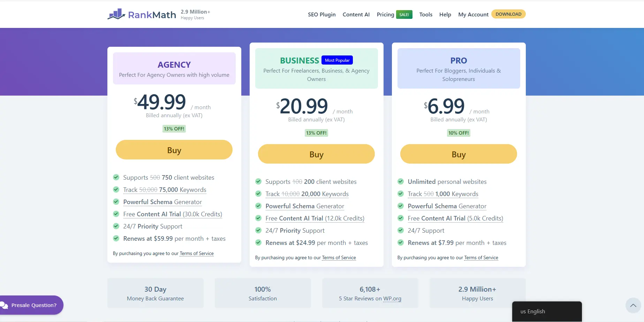644x322 pixels.
Task: Open Free Content AI Trial (5.0k Credits)
Action: [455, 218]
